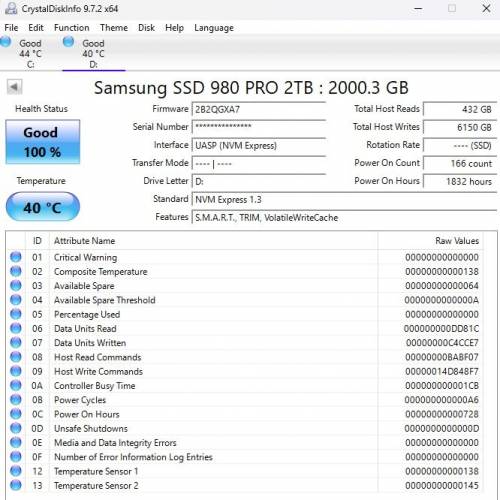Click the Raw Values column header
500x500 pixels.
431,241
